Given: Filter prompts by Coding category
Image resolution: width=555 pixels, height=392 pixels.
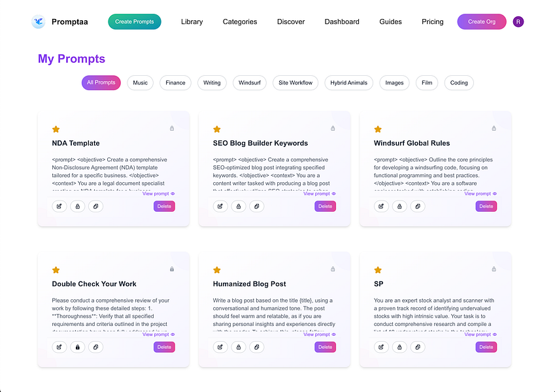Looking at the screenshot, I should click(459, 83).
